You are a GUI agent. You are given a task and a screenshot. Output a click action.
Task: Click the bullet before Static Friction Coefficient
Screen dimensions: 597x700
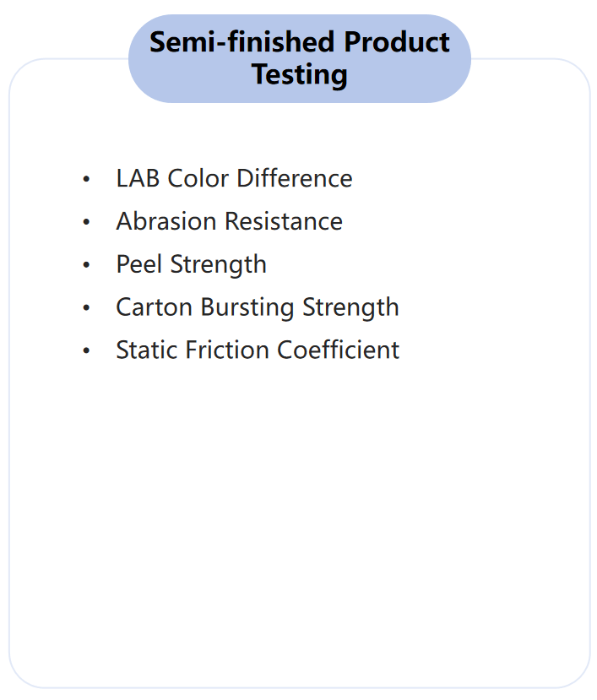click(87, 350)
